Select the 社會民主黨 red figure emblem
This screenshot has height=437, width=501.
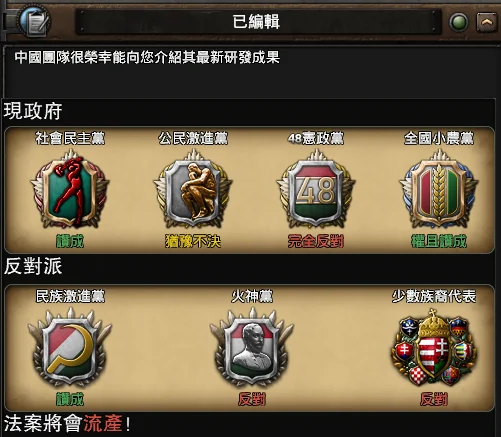point(70,189)
